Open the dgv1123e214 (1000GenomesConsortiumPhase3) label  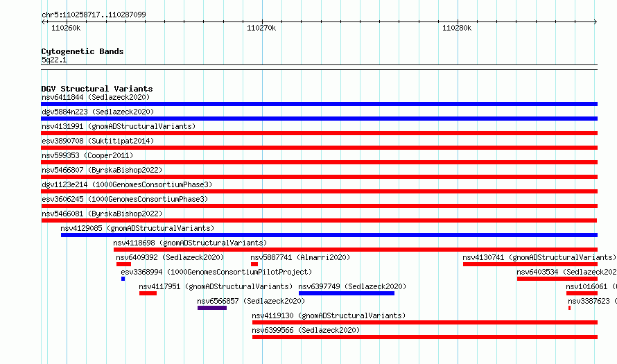tap(127, 184)
